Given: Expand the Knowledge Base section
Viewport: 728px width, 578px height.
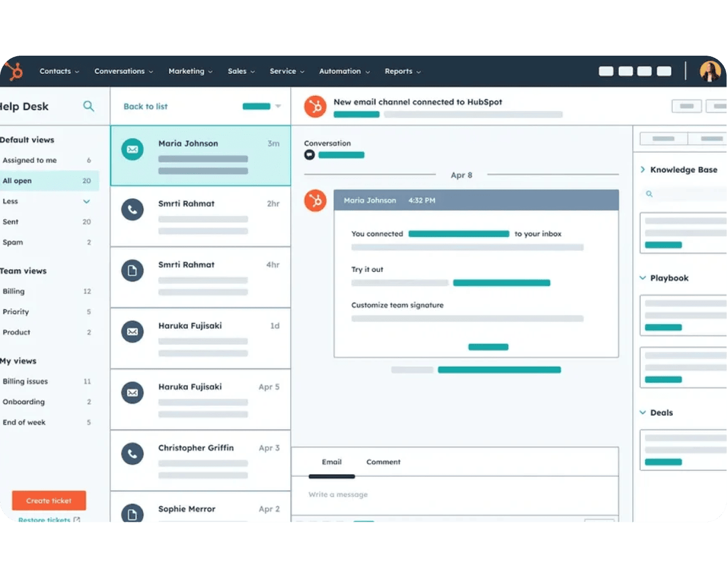Looking at the screenshot, I should point(643,170).
